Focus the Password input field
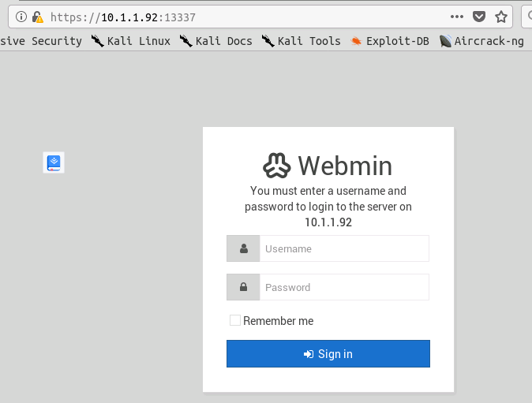 (344, 287)
